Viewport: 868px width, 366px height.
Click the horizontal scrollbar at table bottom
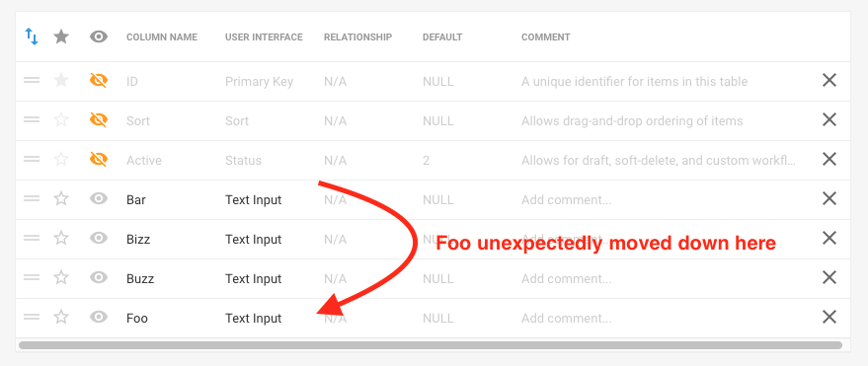tap(431, 345)
